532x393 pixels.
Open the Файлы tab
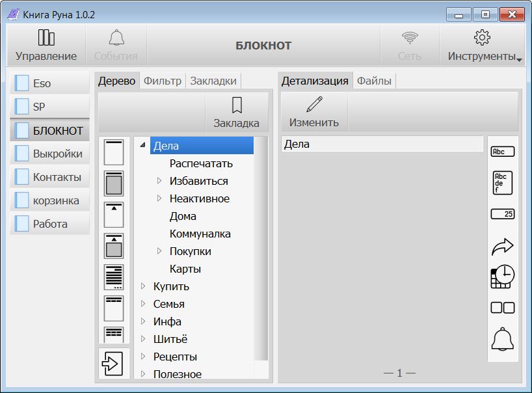(x=374, y=81)
